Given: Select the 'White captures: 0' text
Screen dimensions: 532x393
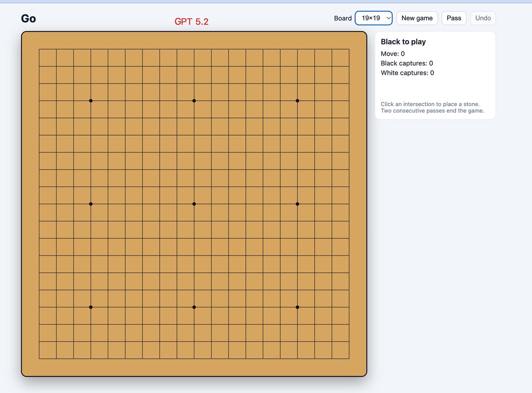Looking at the screenshot, I should pyautogui.click(x=407, y=73).
